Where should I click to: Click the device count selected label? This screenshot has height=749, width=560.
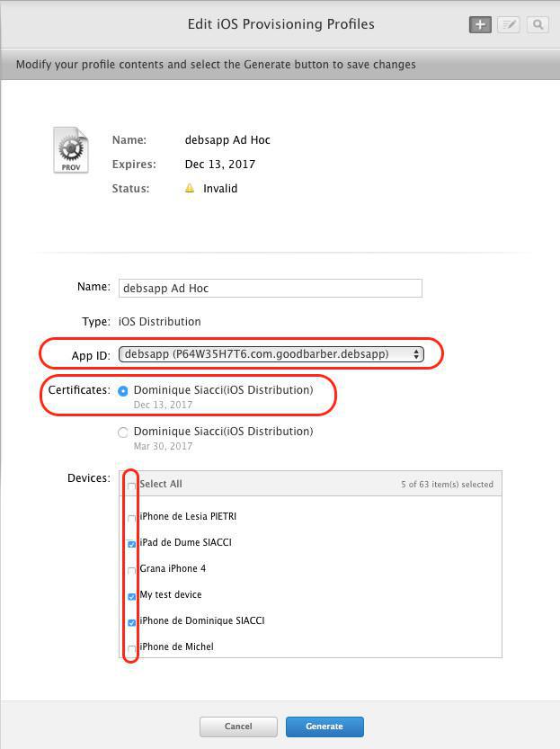pyautogui.click(x=447, y=485)
